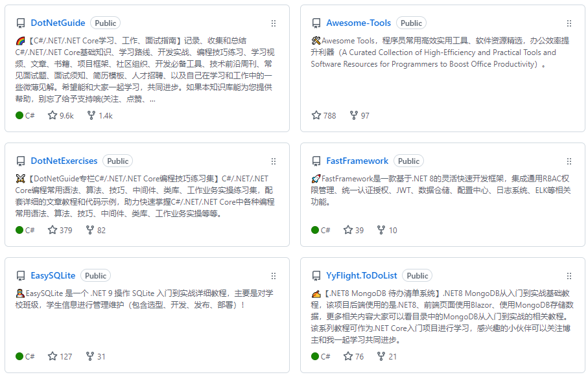Click the drag handle on FastFramework card
The image size is (588, 377).
[569, 161]
